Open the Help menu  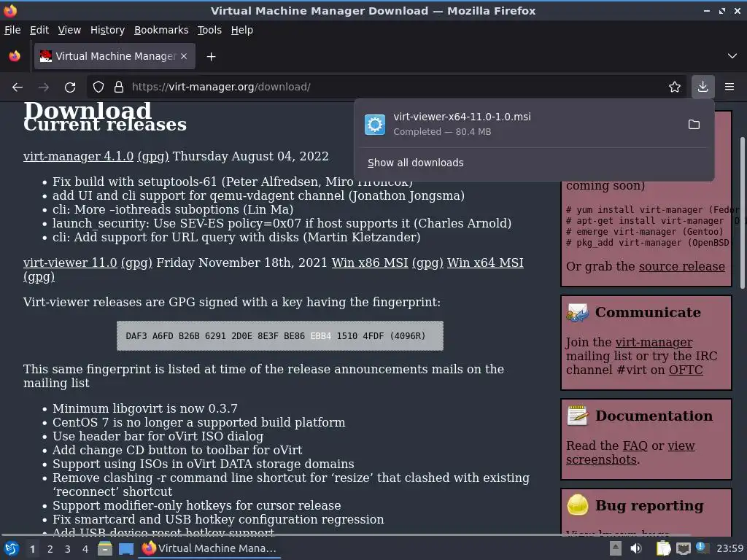242,30
